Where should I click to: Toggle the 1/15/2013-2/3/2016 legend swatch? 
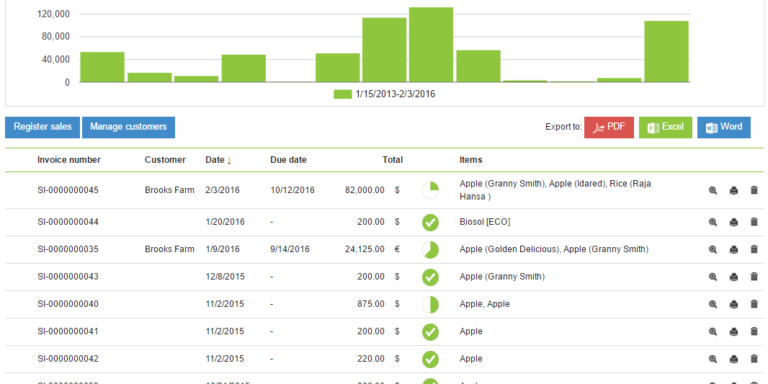[x=342, y=95]
